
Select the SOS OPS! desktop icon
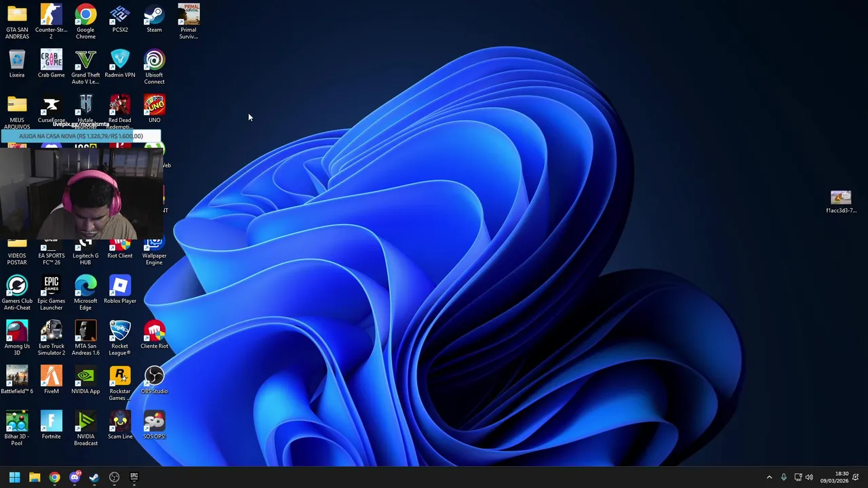click(x=154, y=426)
